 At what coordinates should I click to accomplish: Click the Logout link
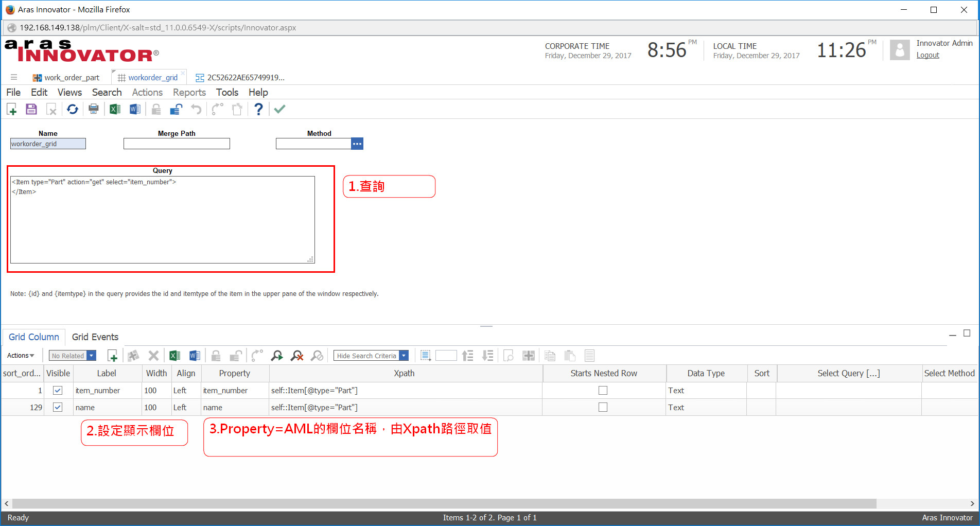point(927,55)
